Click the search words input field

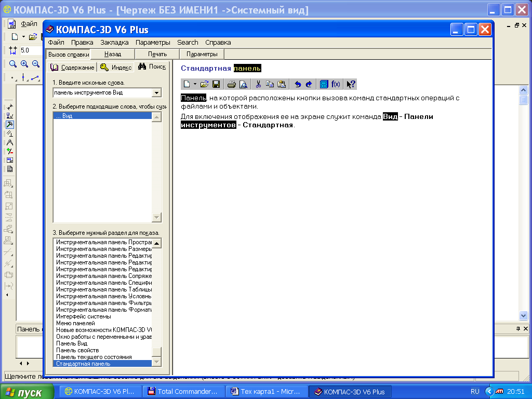pyautogui.click(x=103, y=92)
